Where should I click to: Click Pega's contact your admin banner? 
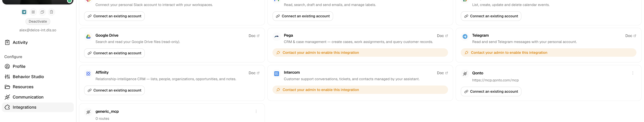click(x=360, y=53)
